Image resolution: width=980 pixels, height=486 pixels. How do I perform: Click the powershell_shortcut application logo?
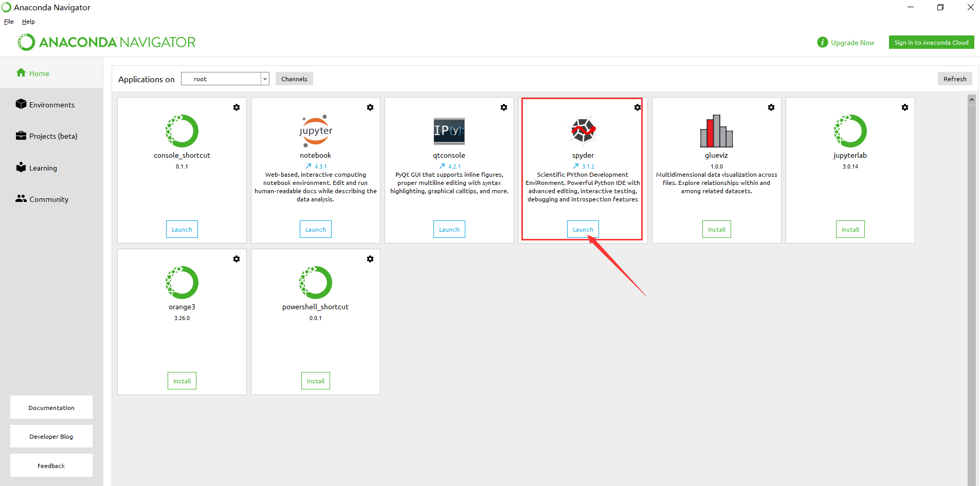(x=316, y=283)
